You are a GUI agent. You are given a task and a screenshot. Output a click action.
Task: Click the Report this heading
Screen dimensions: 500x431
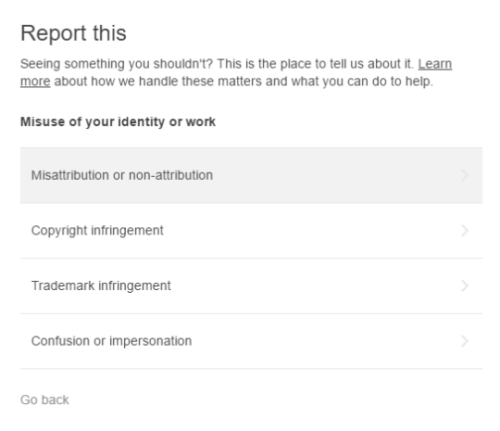click(73, 33)
